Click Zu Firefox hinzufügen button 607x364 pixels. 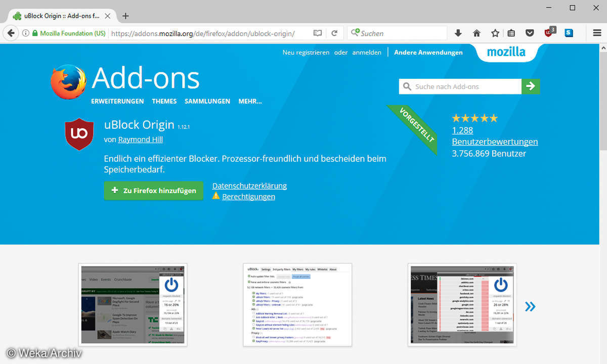154,191
